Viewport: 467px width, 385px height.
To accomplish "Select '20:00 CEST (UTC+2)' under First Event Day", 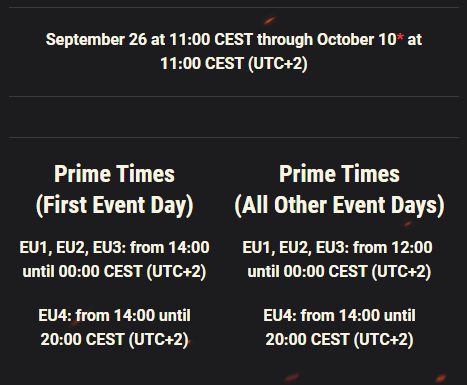I will [x=114, y=340].
